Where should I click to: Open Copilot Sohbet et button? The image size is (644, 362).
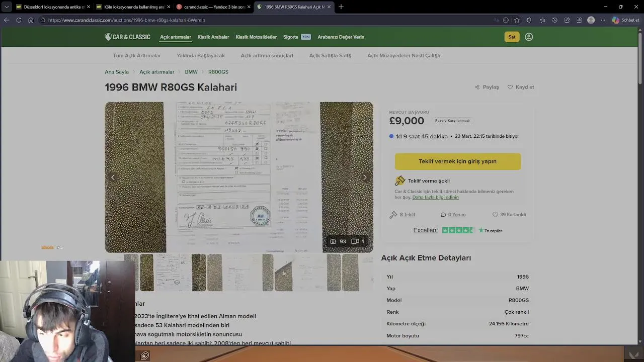(626, 20)
